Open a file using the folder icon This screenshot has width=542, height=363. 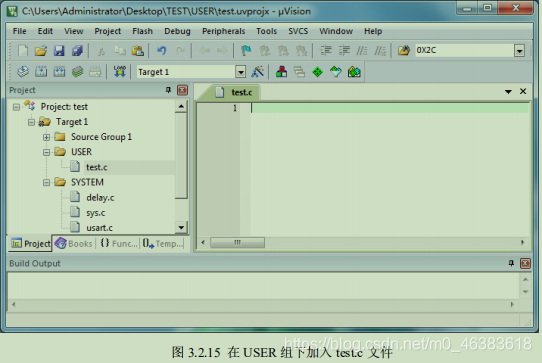(41, 51)
